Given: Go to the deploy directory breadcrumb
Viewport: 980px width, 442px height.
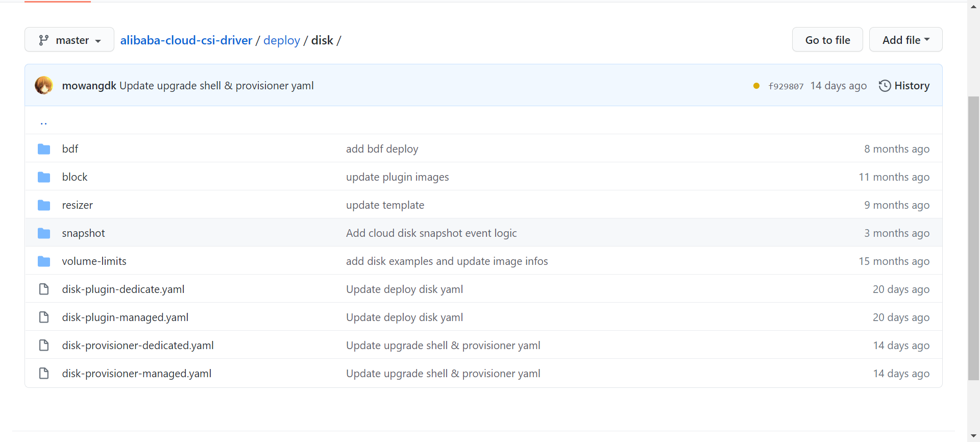Looking at the screenshot, I should [282, 40].
